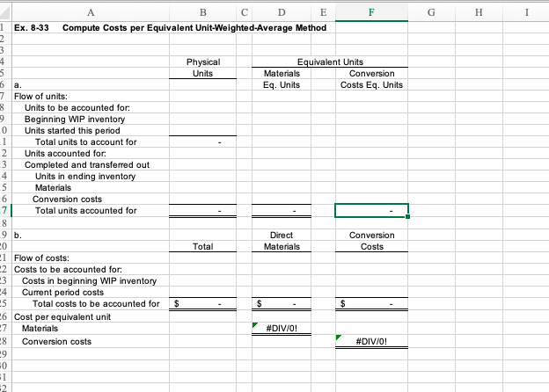Select the Conversion Costs dollar total cell

click(371, 303)
